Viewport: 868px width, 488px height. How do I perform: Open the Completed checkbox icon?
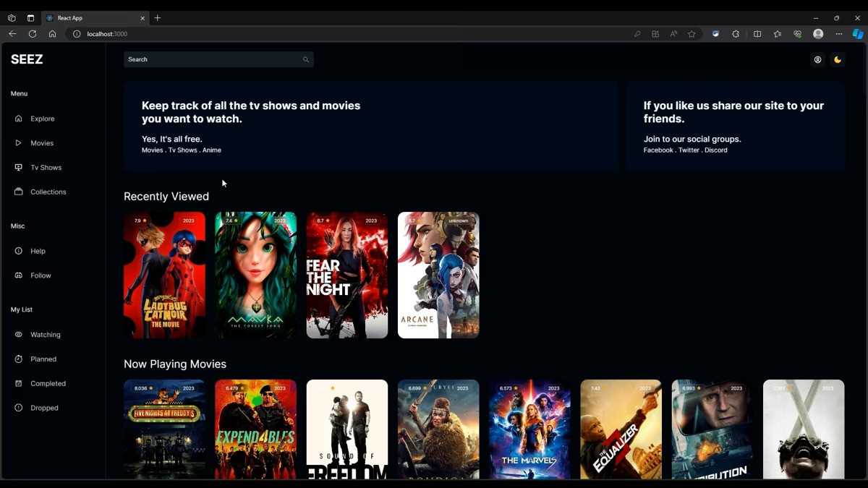tap(18, 383)
